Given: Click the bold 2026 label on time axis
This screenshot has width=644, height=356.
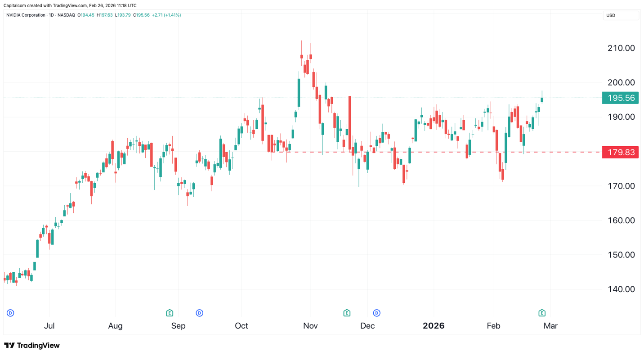Looking at the screenshot, I should coord(433,325).
